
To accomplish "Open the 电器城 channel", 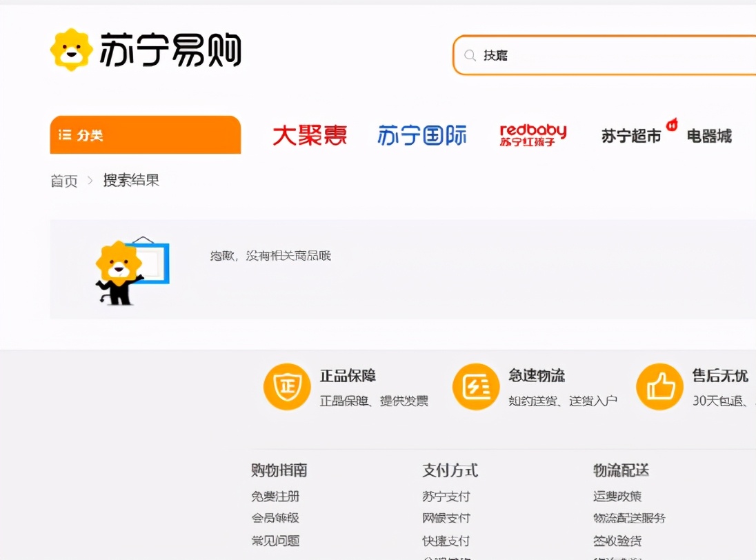I will click(709, 137).
